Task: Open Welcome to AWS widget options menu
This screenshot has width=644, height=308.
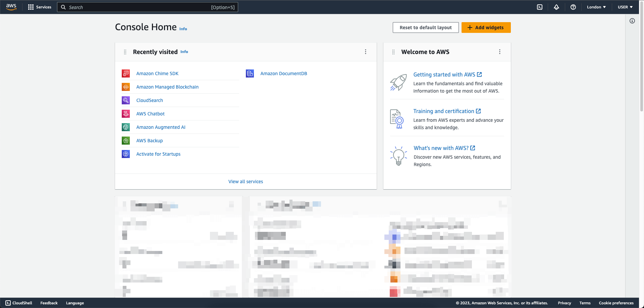Action: [x=500, y=52]
